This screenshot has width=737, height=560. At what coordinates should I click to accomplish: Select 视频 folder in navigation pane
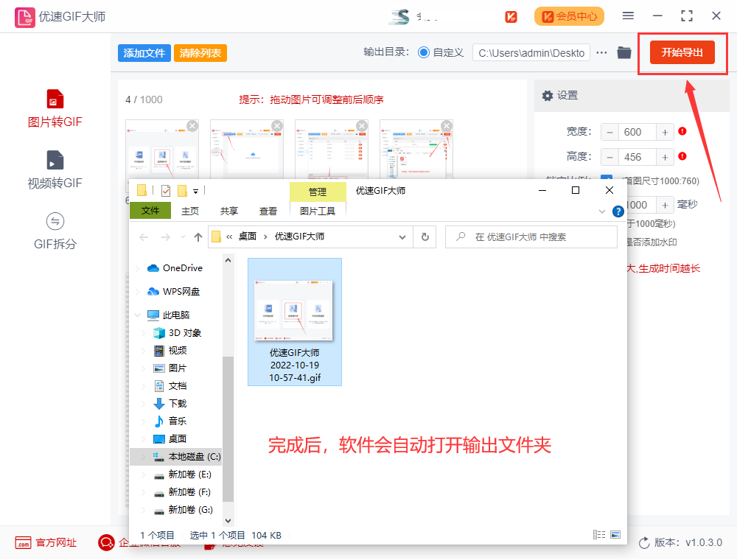[x=177, y=351]
